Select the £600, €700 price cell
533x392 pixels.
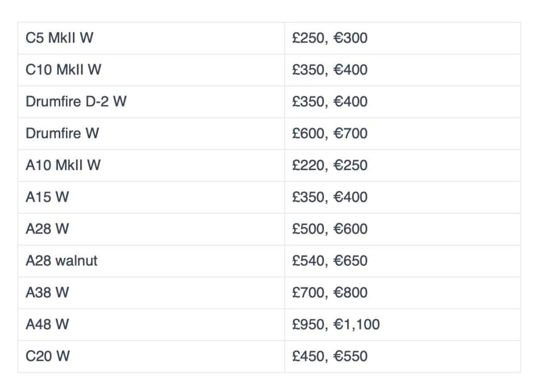pyautogui.click(x=330, y=133)
